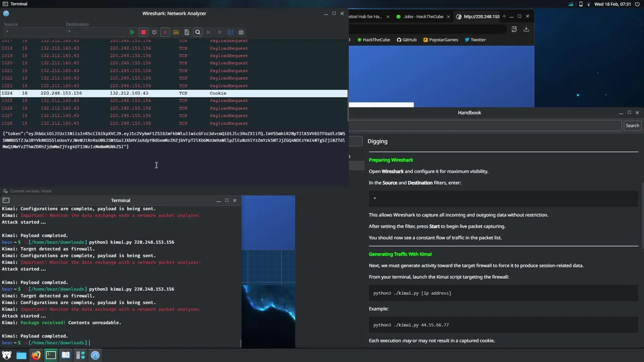Click the Generating Traffic With Kimai heading

point(400,254)
